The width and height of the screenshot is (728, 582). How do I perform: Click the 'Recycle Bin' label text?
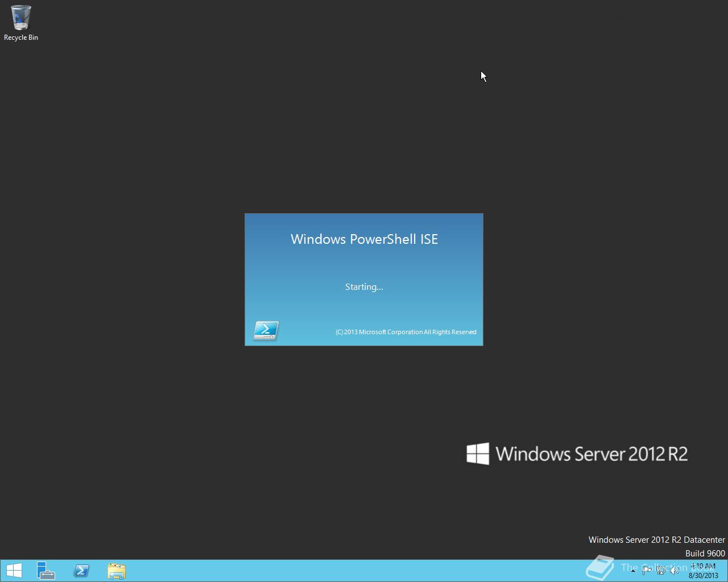click(x=21, y=38)
